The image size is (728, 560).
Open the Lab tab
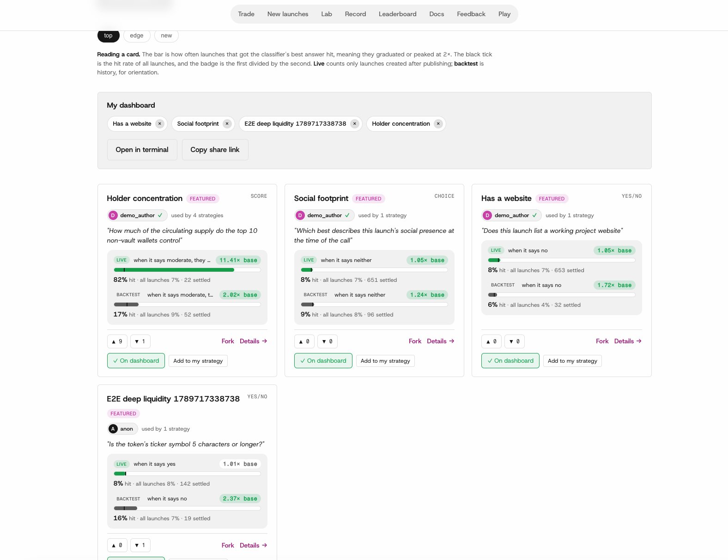pos(327,14)
